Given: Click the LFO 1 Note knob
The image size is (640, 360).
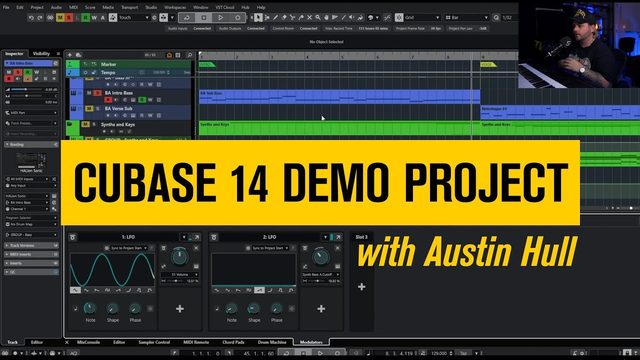Looking at the screenshot, I should point(90,308).
